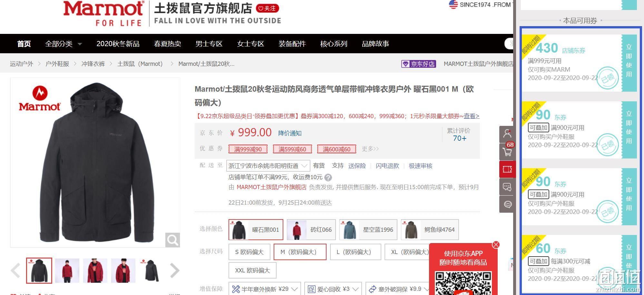The width and height of the screenshot is (644, 295).
Task: Click 送保险 service link
Action: tap(357, 166)
